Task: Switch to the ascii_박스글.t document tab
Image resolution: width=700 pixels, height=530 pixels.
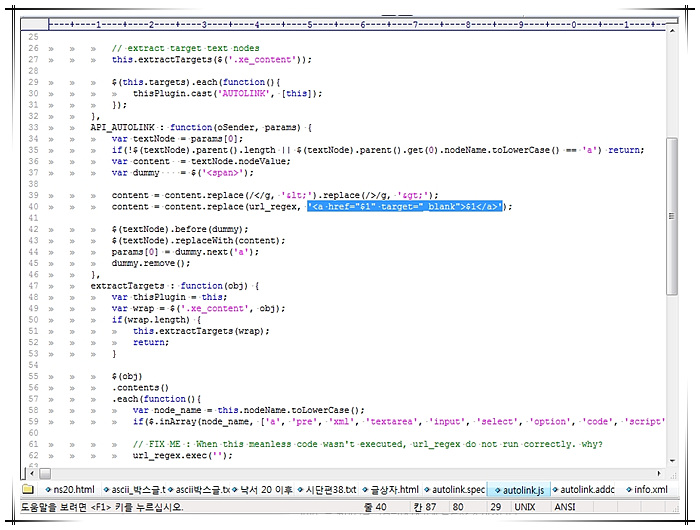Action: click(134, 489)
